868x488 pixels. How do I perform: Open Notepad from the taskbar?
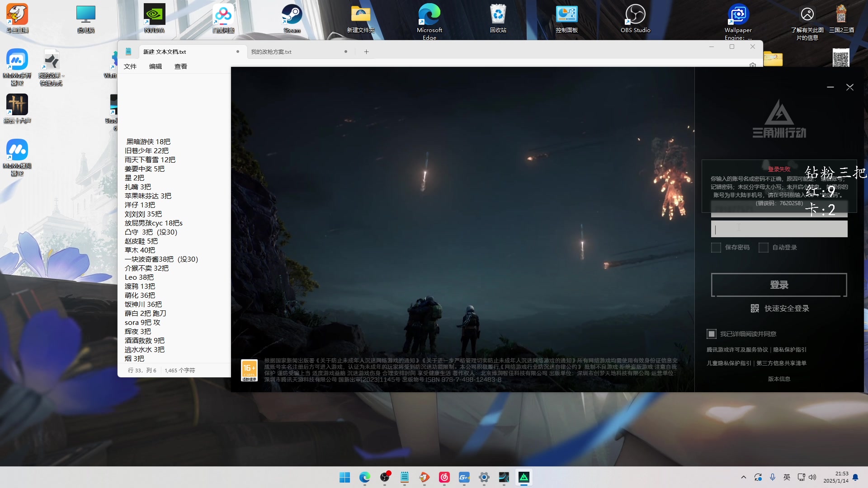(x=405, y=477)
